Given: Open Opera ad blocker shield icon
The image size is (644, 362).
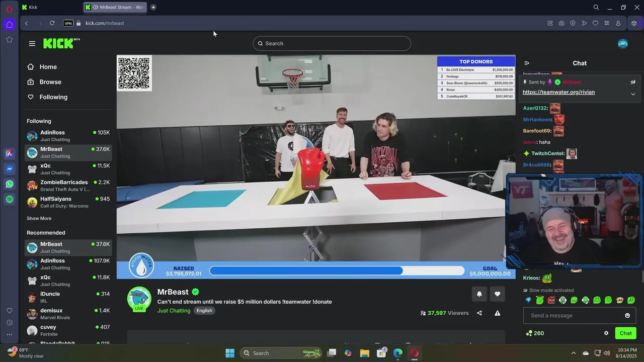Looking at the screenshot, I should [573, 23].
